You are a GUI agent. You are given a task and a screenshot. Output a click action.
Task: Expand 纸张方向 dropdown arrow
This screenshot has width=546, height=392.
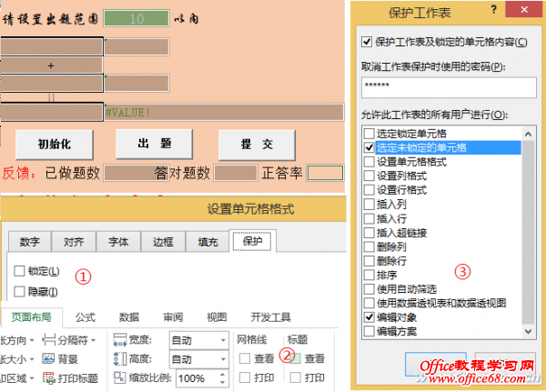(x=32, y=340)
